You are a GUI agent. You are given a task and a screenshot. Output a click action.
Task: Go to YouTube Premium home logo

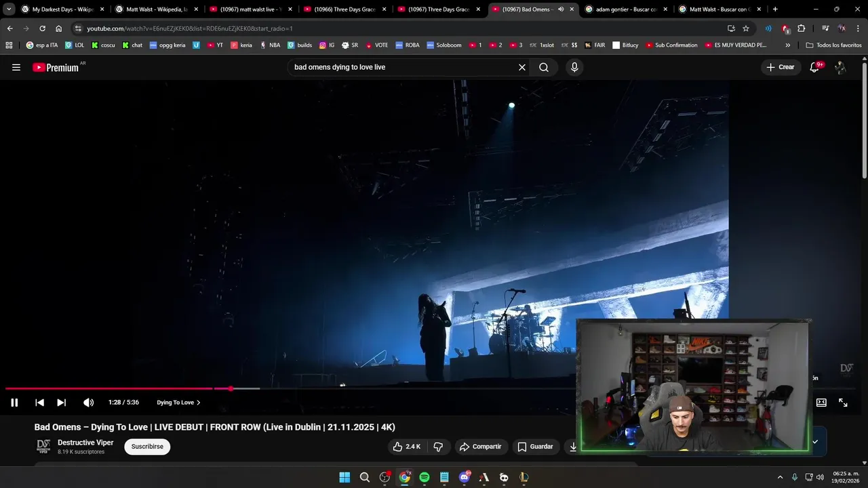56,67
